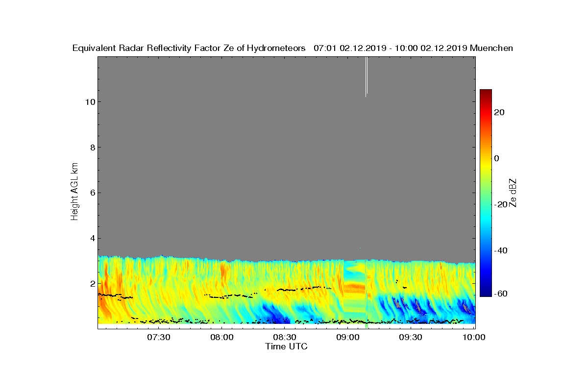Click the 08:00 time axis label
Screen dimensions: 588x392
[x=221, y=337]
